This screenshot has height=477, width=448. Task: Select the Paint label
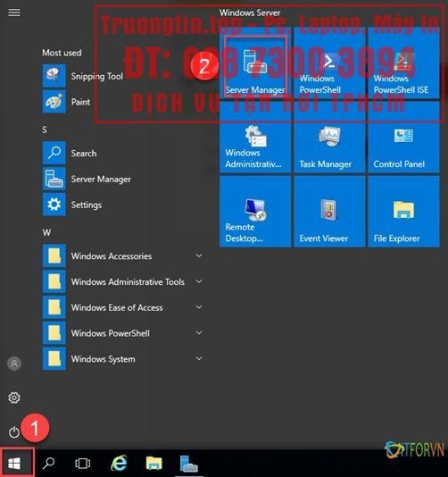80,102
